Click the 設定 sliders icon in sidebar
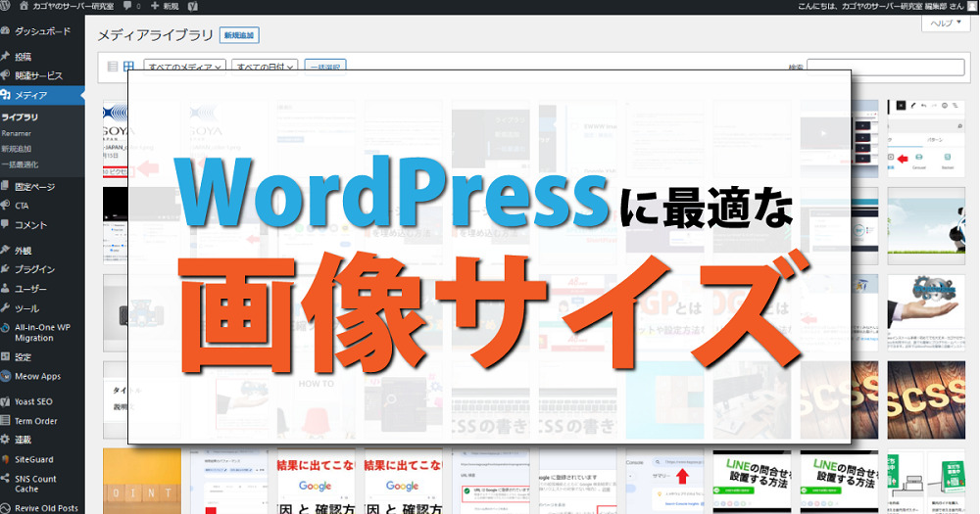 tap(5, 356)
